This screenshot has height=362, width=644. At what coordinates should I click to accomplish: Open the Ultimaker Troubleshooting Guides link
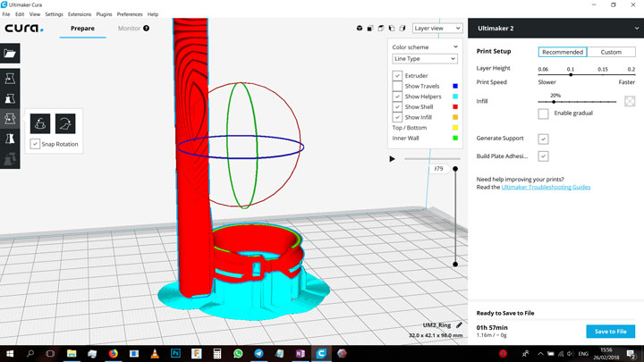(546, 187)
